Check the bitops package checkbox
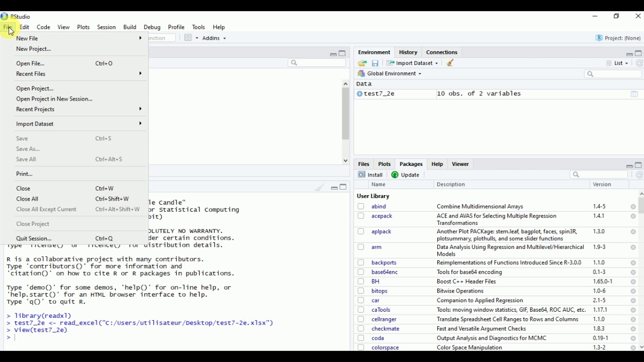This screenshot has height=362, width=644. [361, 292]
